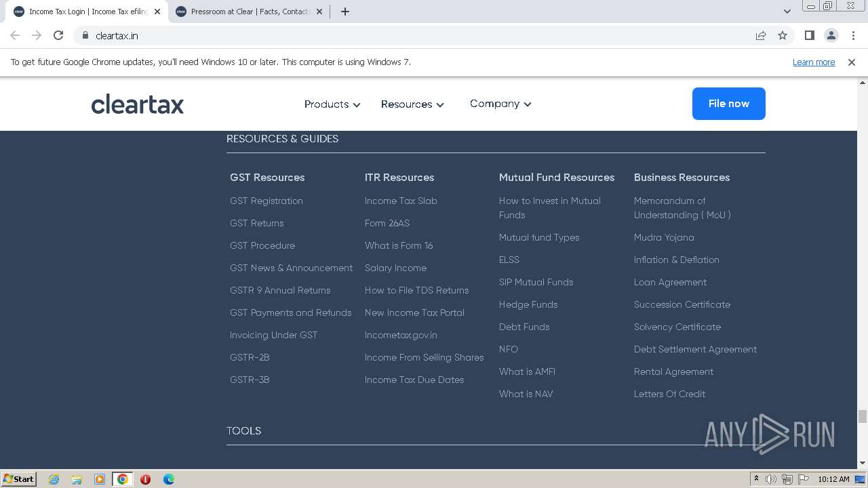Viewport: 868px width, 488px height.
Task: Open Chrome profile avatar
Action: pyautogui.click(x=831, y=35)
